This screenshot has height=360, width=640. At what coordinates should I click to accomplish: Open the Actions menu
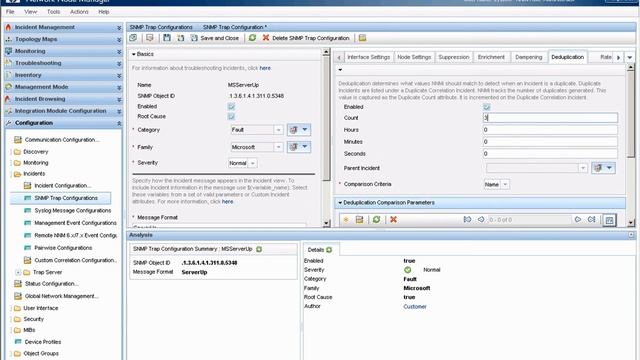point(79,12)
